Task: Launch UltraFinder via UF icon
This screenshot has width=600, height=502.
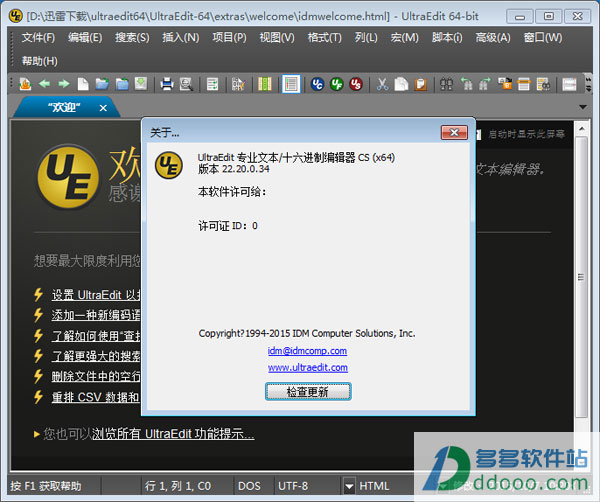Action: [337, 84]
